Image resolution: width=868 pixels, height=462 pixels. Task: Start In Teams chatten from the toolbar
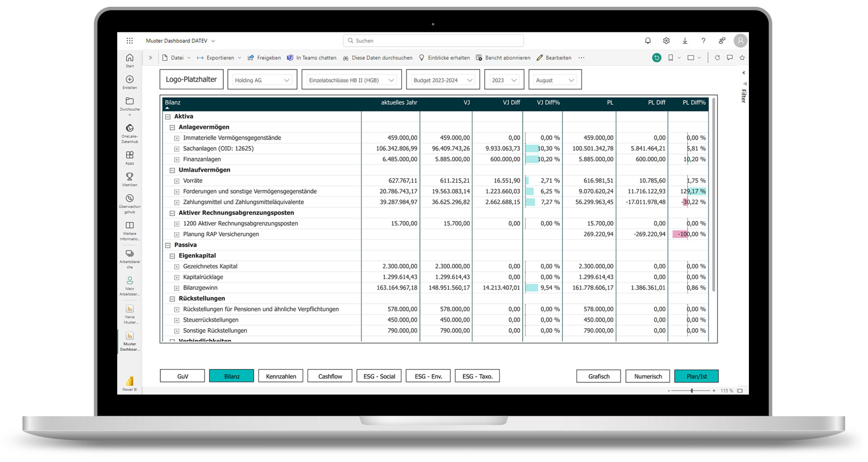(x=312, y=57)
